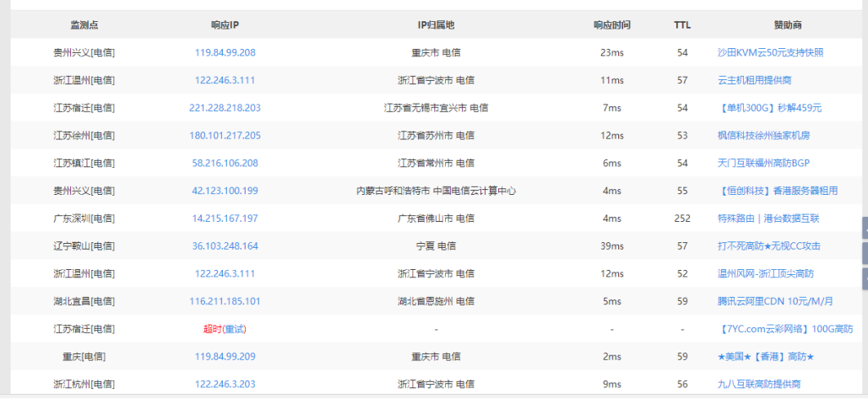Visit sponsor 【单机300G】秒解459元
868x399 pixels.
tap(769, 108)
